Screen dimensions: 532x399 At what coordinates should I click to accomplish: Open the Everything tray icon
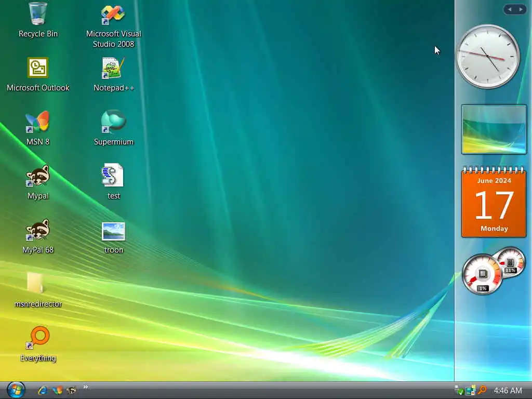(x=482, y=390)
